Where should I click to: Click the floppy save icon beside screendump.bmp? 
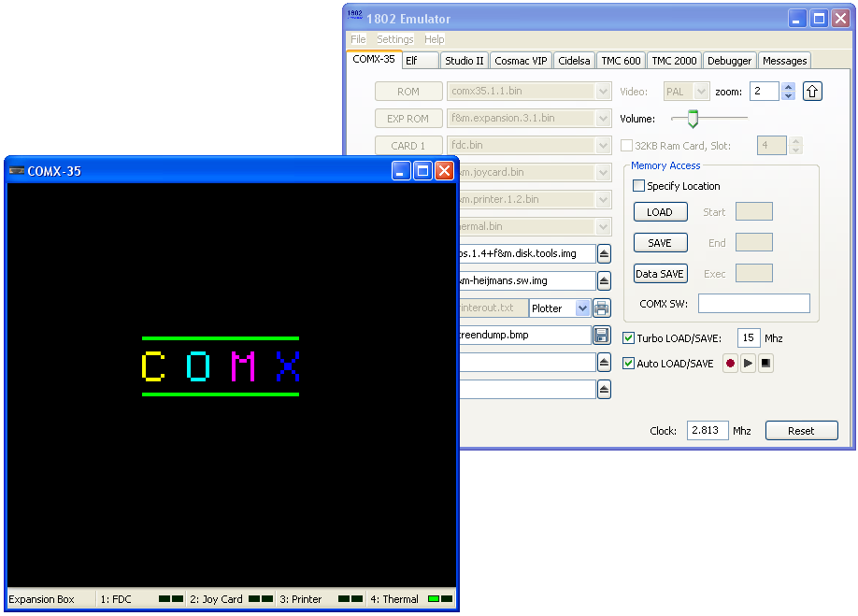(x=601, y=335)
